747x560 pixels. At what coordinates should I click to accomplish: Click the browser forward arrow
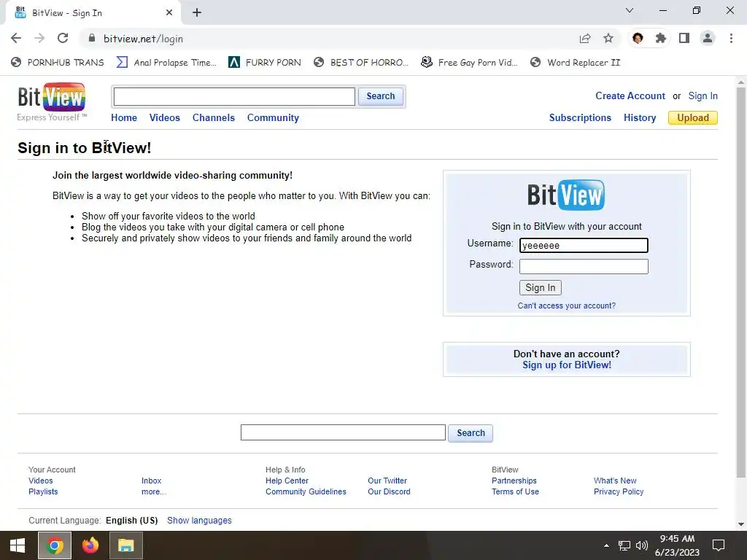click(x=39, y=38)
